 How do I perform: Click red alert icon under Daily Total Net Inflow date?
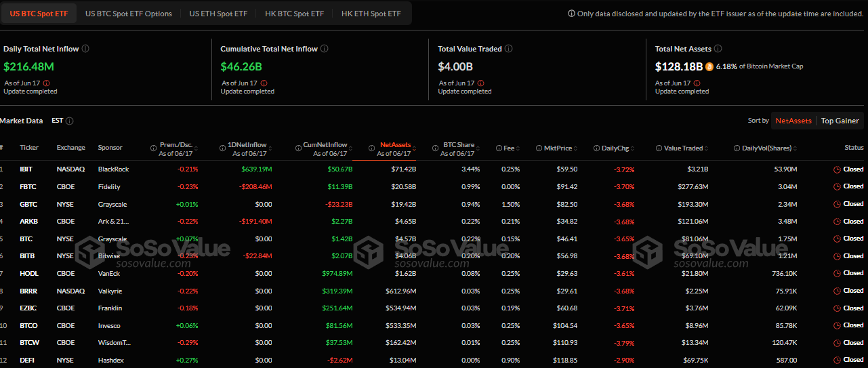click(46, 83)
